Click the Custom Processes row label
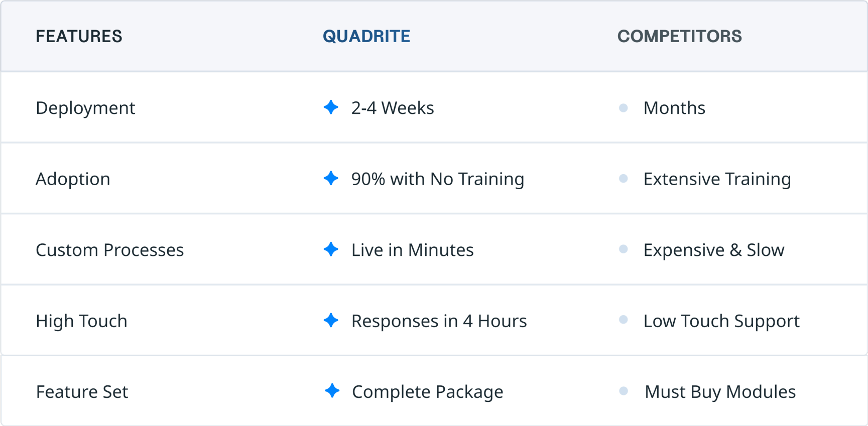Screen dimensions: 868x426 click(x=110, y=250)
